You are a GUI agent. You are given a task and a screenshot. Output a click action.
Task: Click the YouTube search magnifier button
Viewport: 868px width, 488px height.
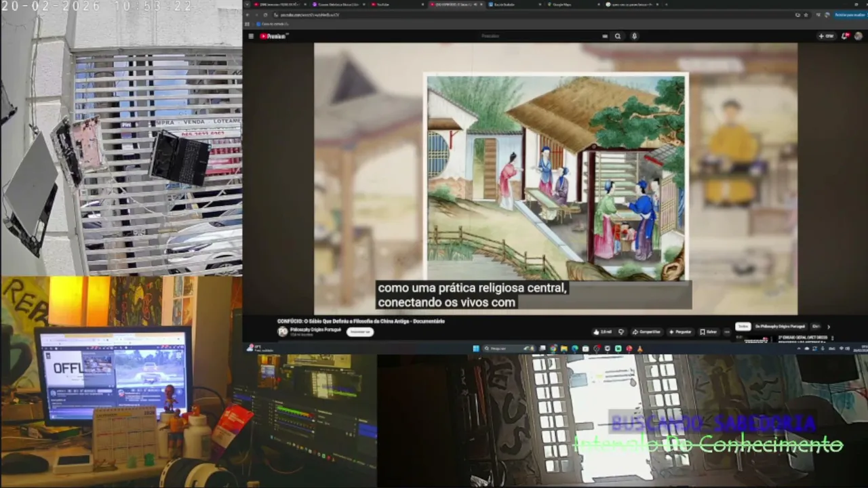coord(618,37)
